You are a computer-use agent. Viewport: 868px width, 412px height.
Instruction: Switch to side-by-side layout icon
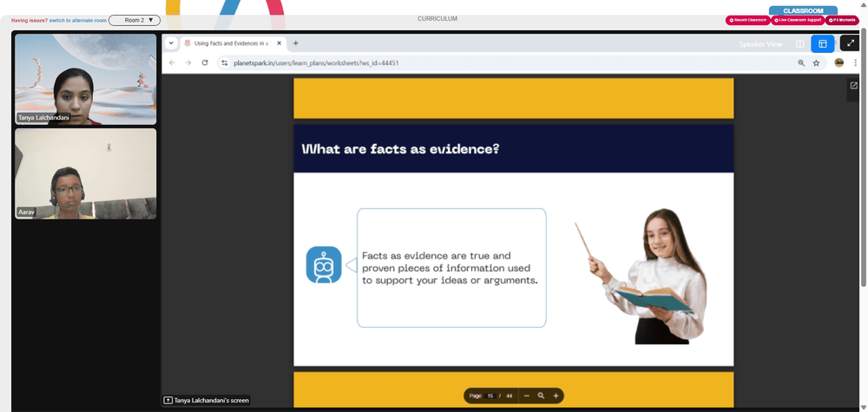coord(800,43)
